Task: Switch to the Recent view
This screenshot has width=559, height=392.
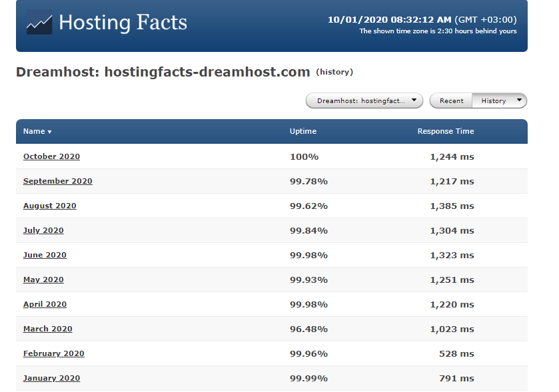Action: (451, 100)
